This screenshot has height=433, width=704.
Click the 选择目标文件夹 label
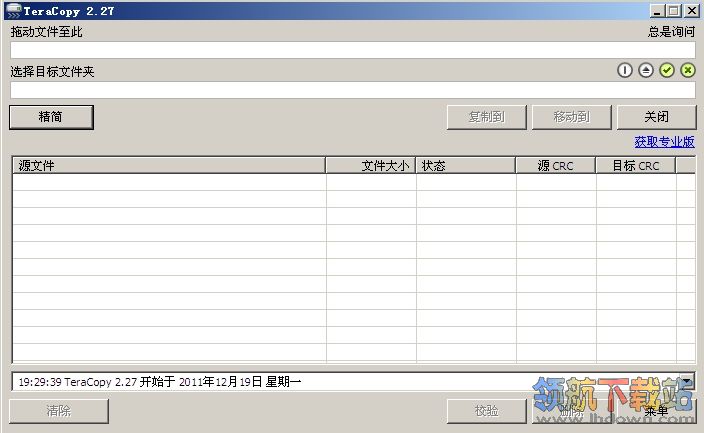[x=53, y=71]
